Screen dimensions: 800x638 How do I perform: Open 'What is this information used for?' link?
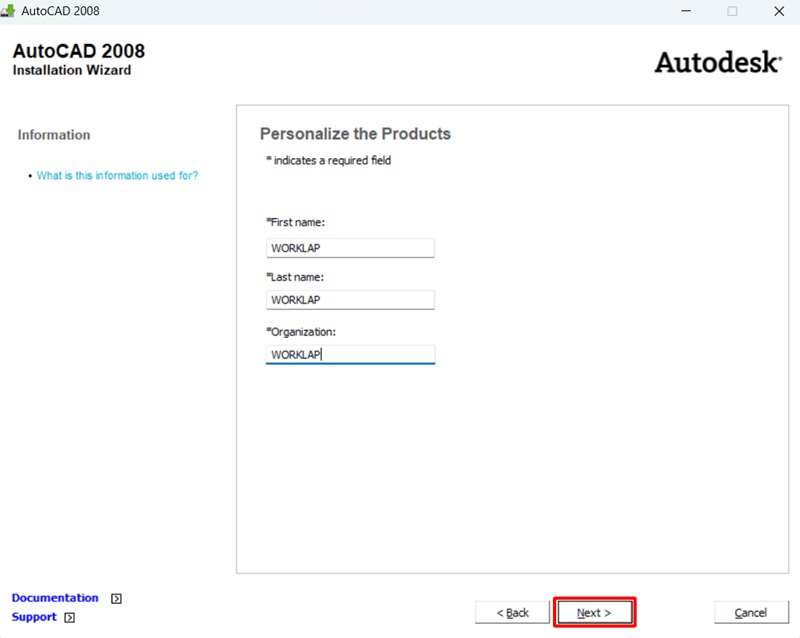tap(117, 176)
